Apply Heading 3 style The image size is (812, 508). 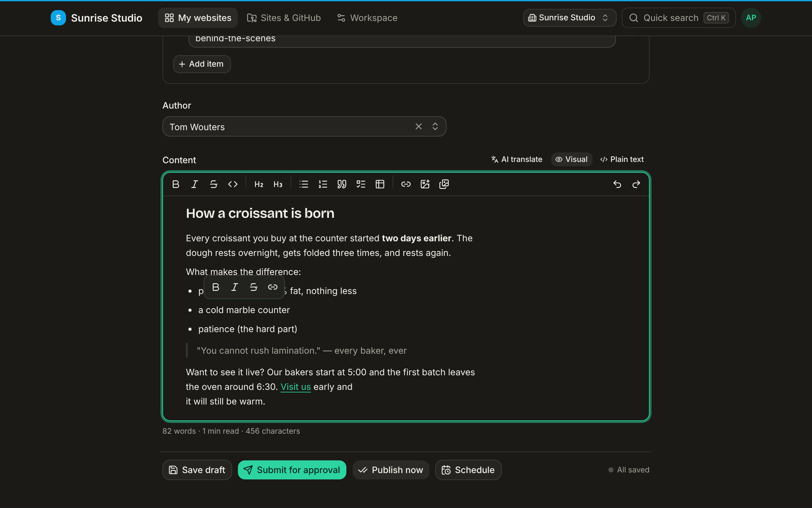tap(278, 184)
